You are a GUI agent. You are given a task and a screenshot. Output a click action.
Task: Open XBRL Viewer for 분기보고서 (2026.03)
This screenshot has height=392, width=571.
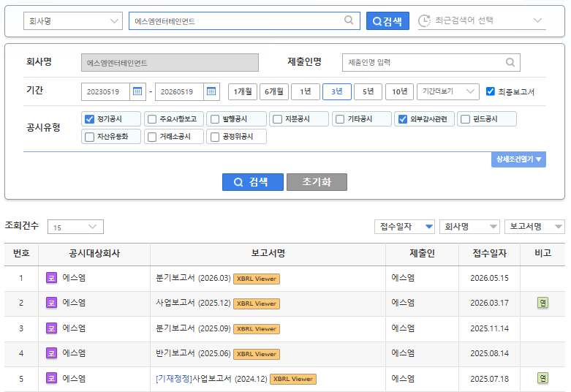tap(257, 279)
